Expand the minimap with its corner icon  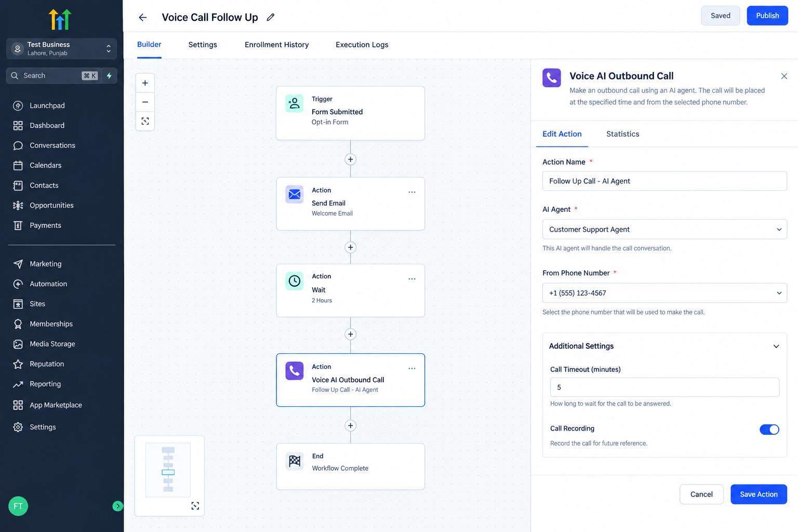click(x=195, y=506)
